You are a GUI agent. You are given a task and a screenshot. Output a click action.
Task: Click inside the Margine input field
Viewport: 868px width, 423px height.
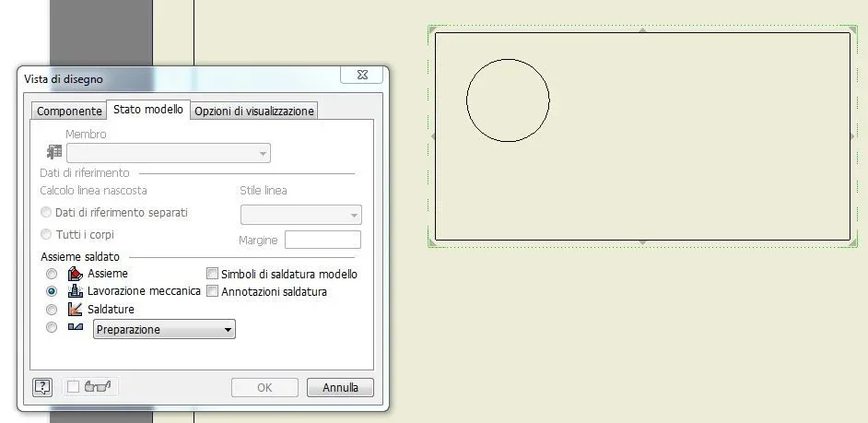pos(323,240)
